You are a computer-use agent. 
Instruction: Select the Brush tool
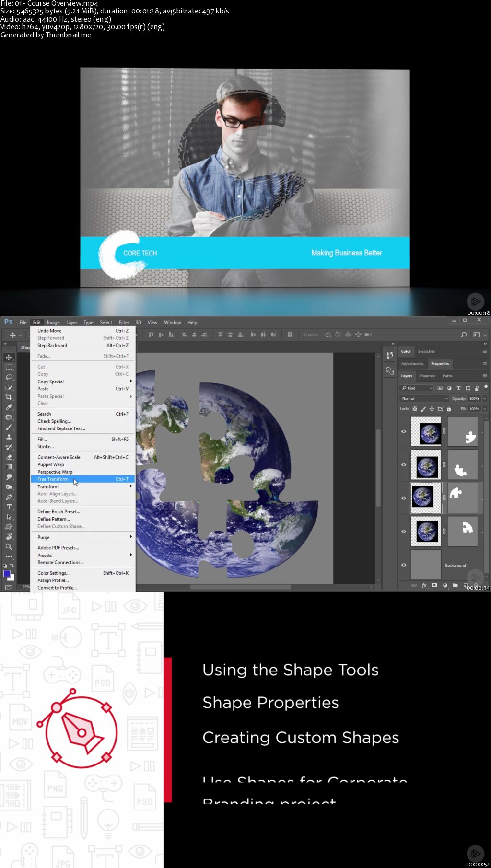pos(9,428)
